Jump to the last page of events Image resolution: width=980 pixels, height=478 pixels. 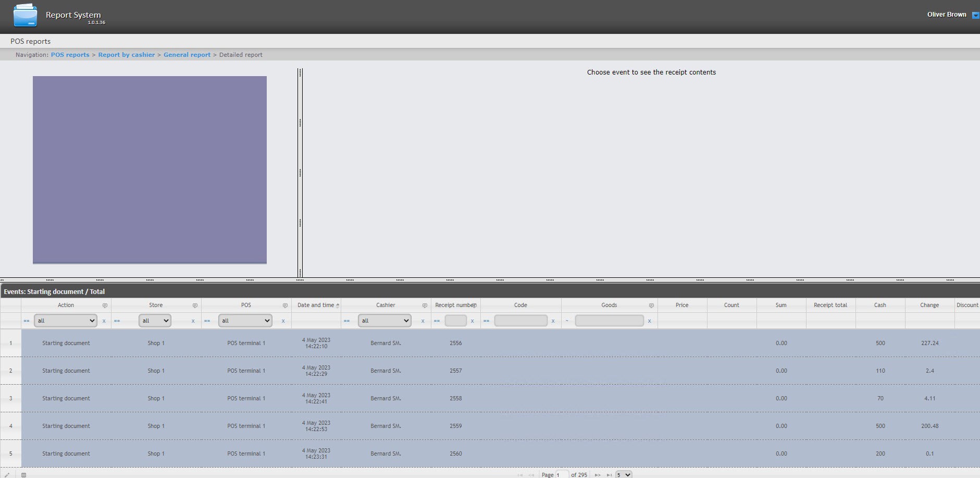(x=609, y=475)
